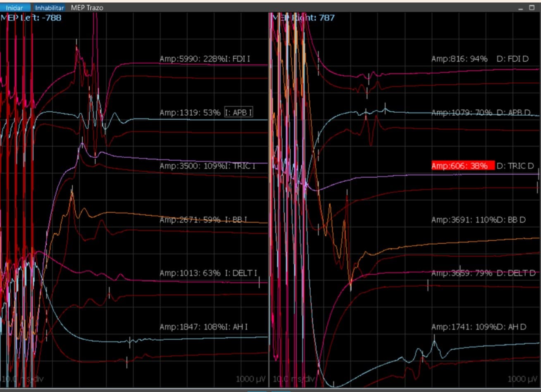Viewport: 541px width, 392px height.
Task: Click the red-highlighted Amp:606 38% alert
Action: coord(462,166)
